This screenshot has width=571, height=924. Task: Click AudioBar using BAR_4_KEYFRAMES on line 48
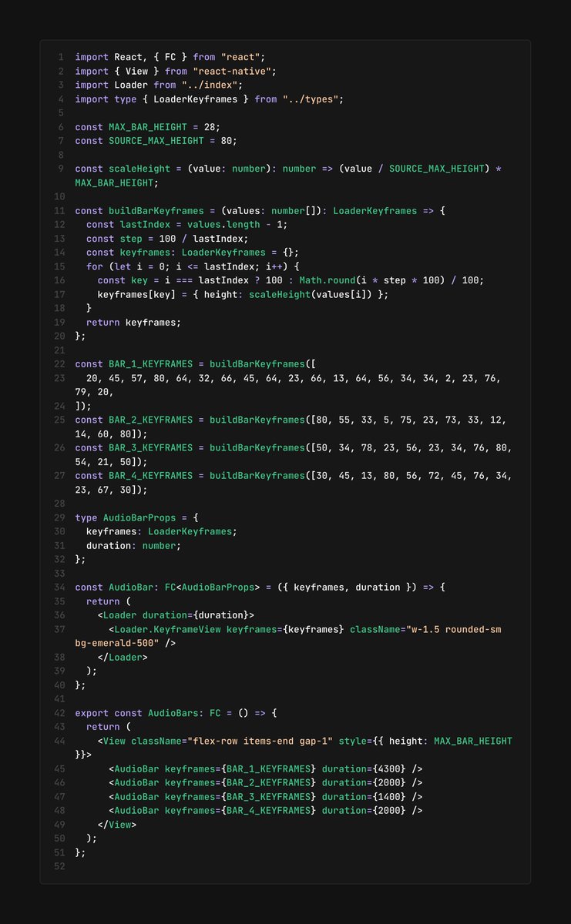pyautogui.click(x=266, y=810)
